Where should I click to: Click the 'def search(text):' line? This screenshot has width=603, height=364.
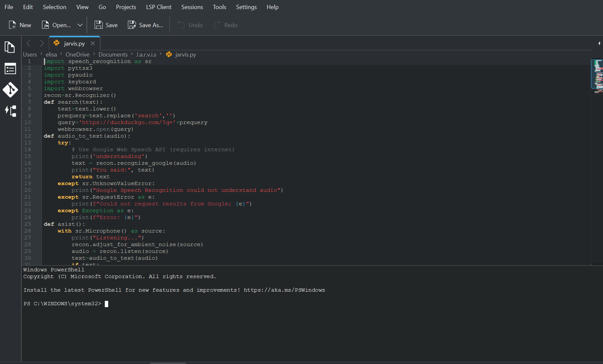(73, 102)
